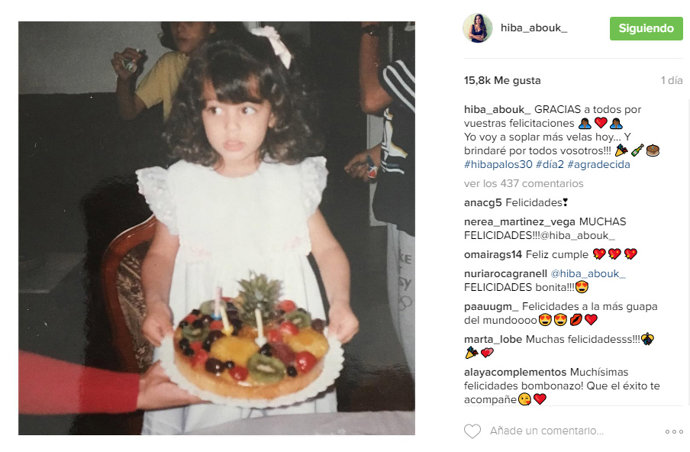
Task: Visit nerea_martinez_vega's profile
Action: (x=520, y=222)
